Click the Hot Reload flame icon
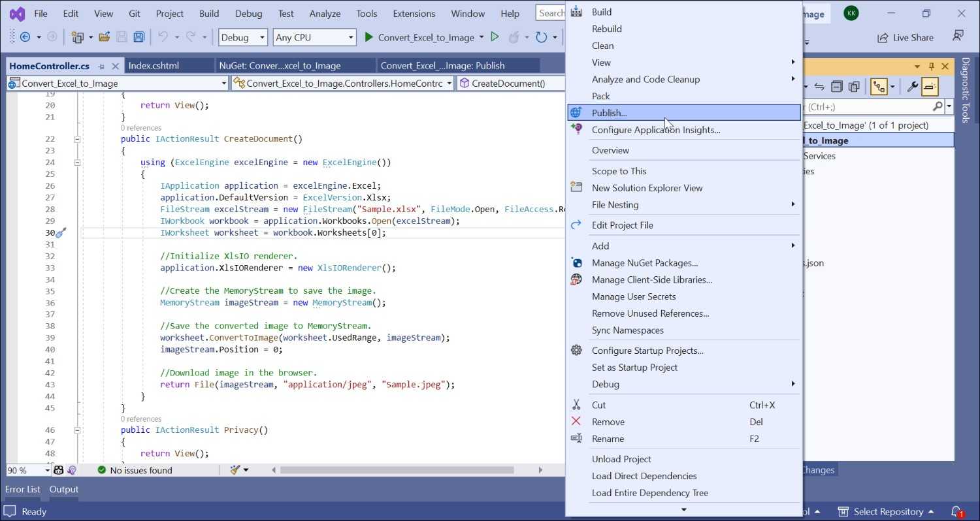 click(x=514, y=37)
